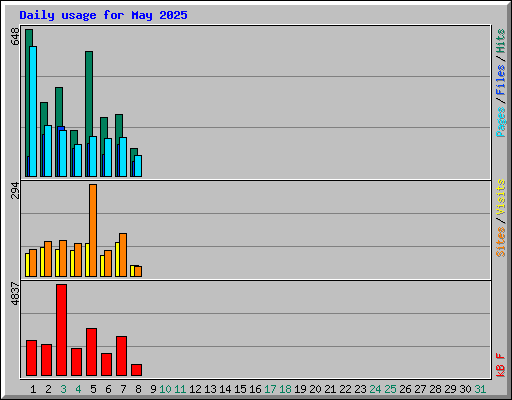Image resolution: width=512 pixels, height=400 pixels.
Task: Click day 6 on the date axis
Action: point(108,389)
